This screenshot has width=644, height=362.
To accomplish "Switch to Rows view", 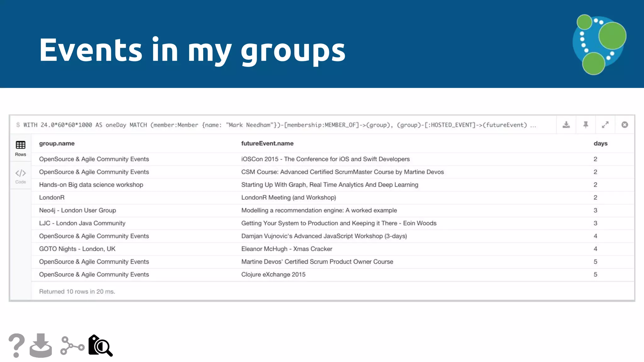I will pos(20,148).
